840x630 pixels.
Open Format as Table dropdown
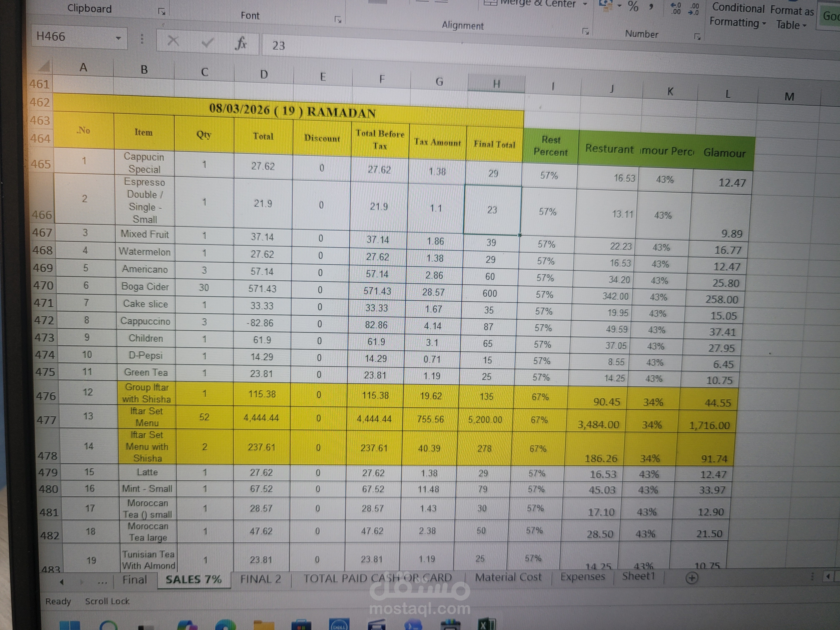click(x=792, y=18)
